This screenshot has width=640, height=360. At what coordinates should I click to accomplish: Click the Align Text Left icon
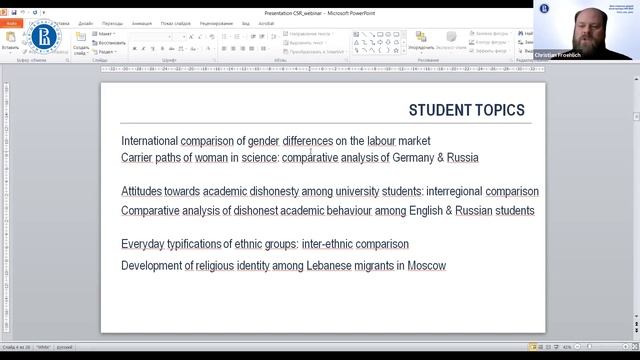tap(224, 49)
